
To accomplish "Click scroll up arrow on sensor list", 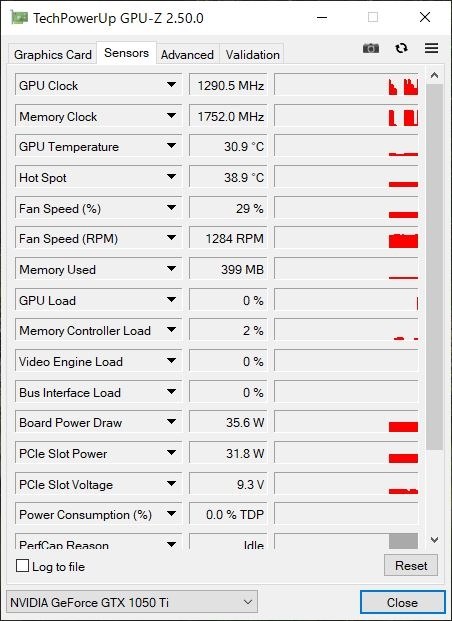I will pyautogui.click(x=434, y=75).
